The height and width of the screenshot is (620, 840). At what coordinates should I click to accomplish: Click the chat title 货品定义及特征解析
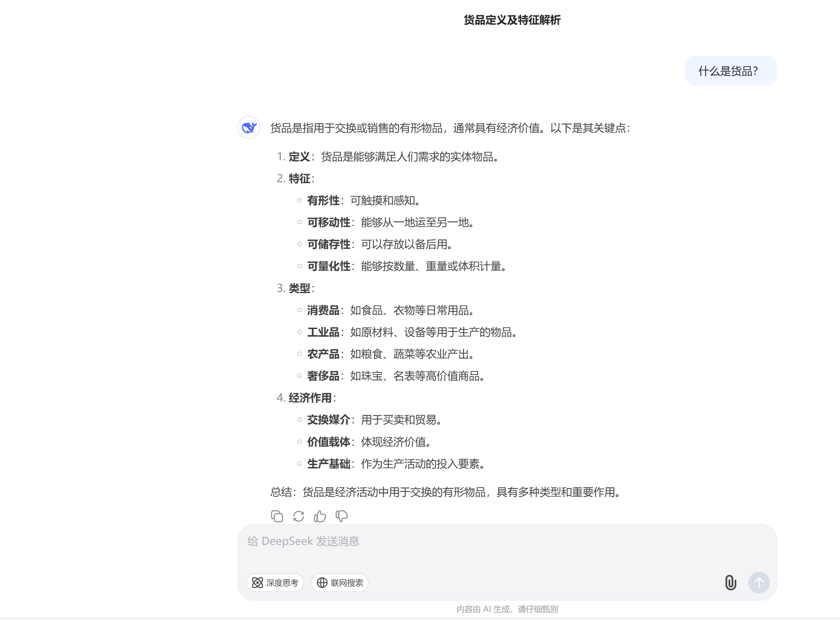512,20
